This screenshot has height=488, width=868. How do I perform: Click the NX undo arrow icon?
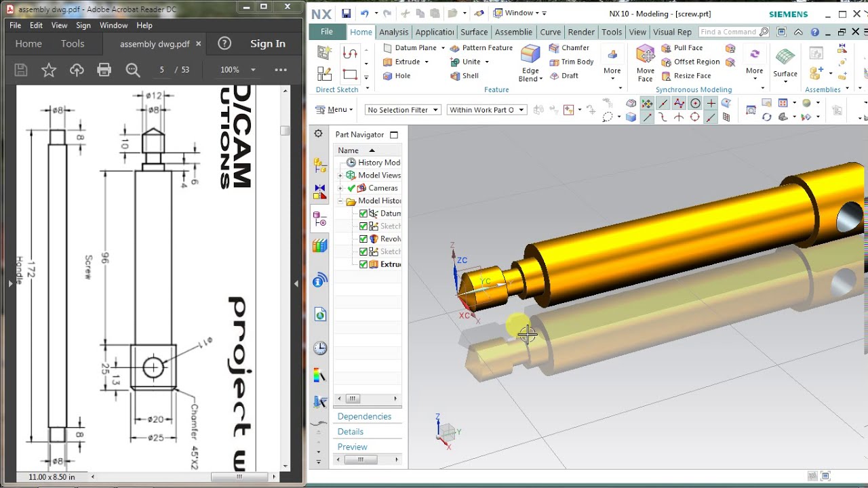click(x=365, y=14)
